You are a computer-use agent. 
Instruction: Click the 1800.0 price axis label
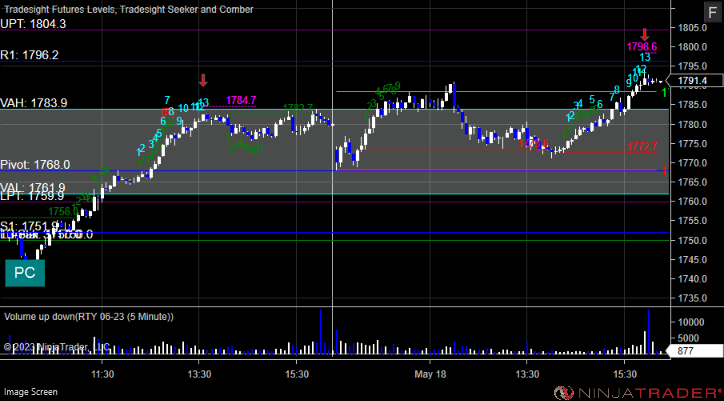[693, 47]
